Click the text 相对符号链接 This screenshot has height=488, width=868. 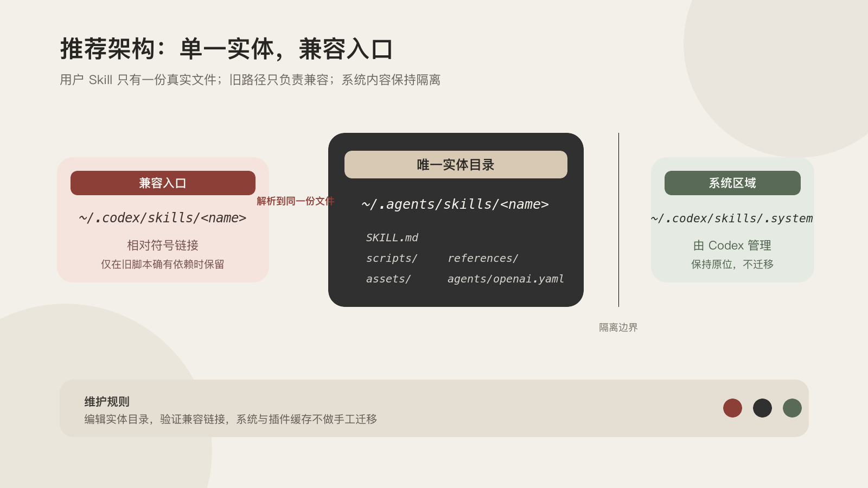point(163,245)
